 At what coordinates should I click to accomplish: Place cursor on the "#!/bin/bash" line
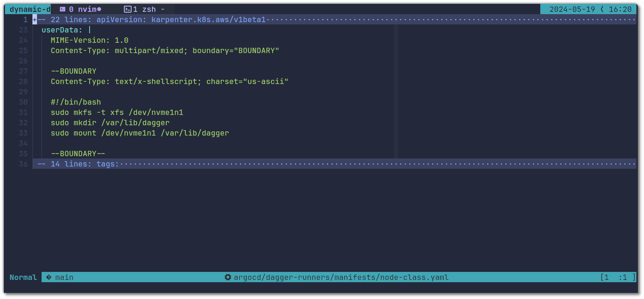[x=76, y=102]
